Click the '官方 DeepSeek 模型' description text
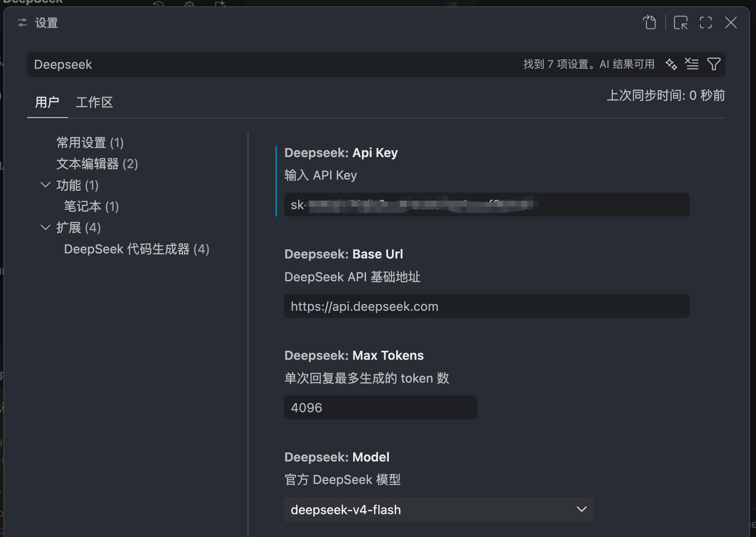Screen dimensions: 756x537 click(342, 480)
